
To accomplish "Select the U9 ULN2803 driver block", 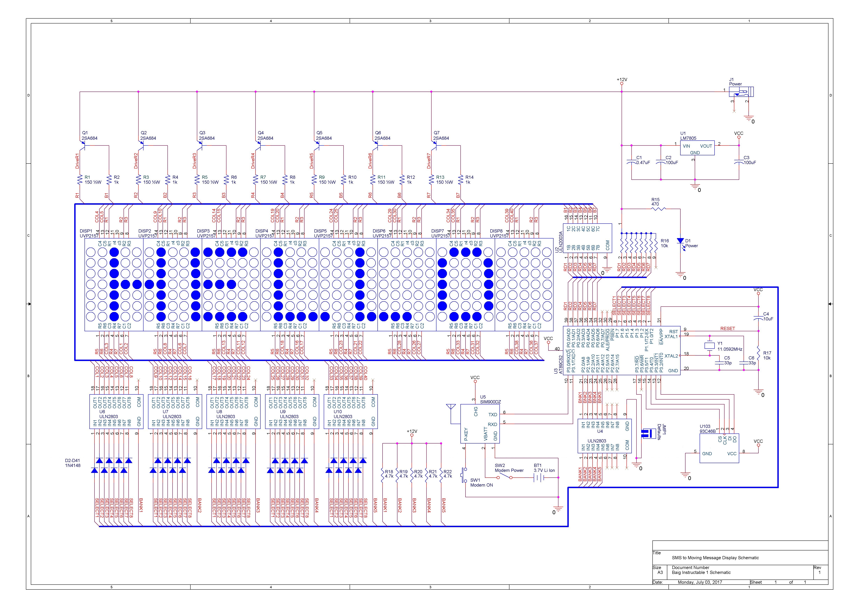I will 292,411.
